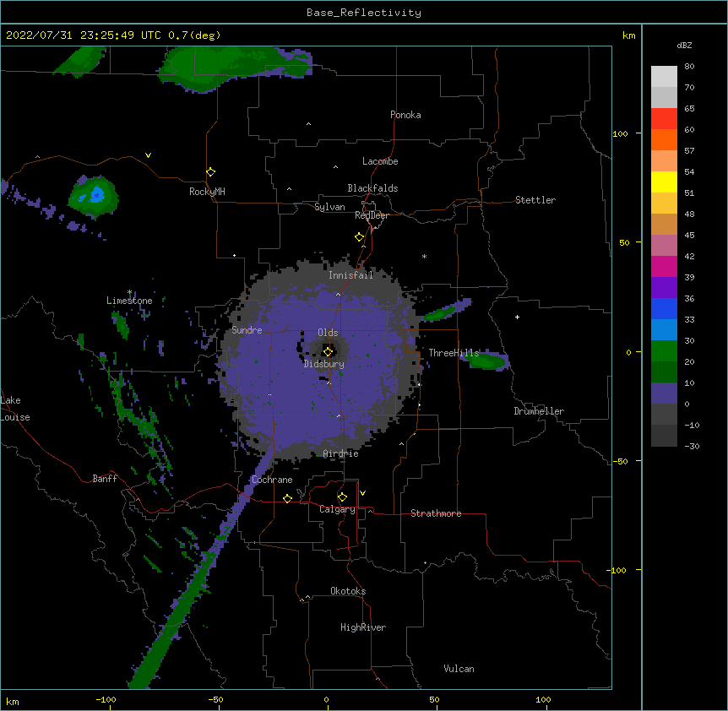This screenshot has height=711, width=728.
Task: Click the Ponoka city label
Action: pos(405,115)
